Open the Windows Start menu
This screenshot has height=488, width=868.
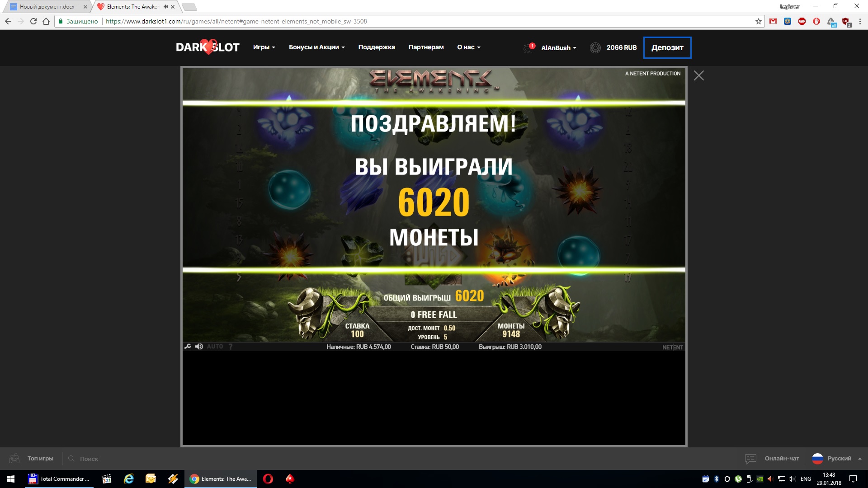tap(11, 479)
